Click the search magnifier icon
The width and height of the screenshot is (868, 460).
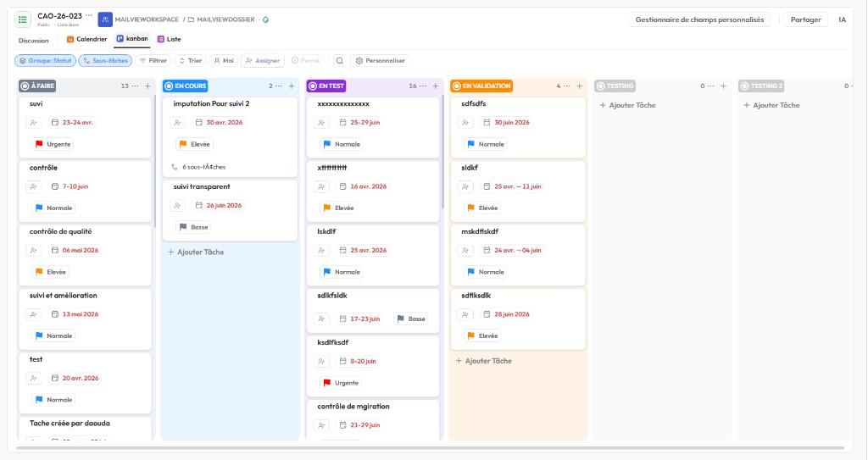(x=340, y=61)
